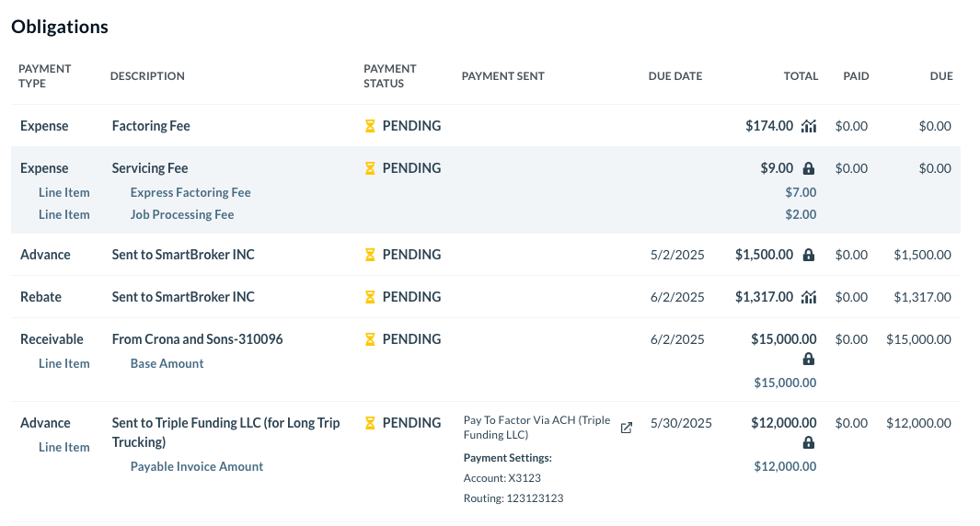Screen dimensions: 980x526
Task: Click the lock icon beside the $1,500.00 Advance total
Action: (x=809, y=255)
